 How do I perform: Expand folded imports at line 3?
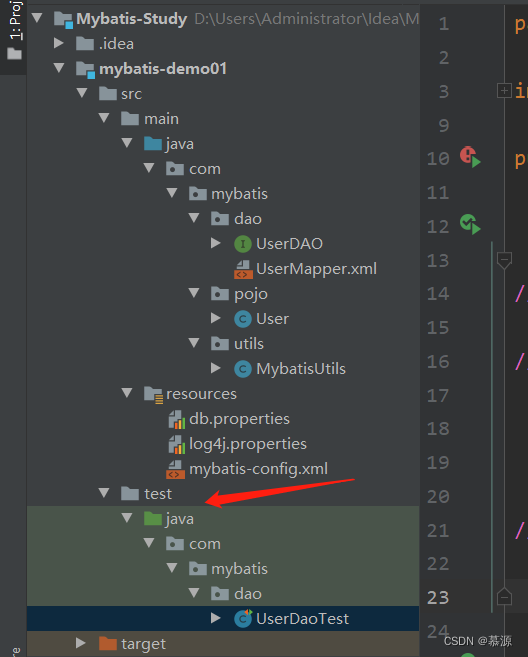tap(504, 91)
